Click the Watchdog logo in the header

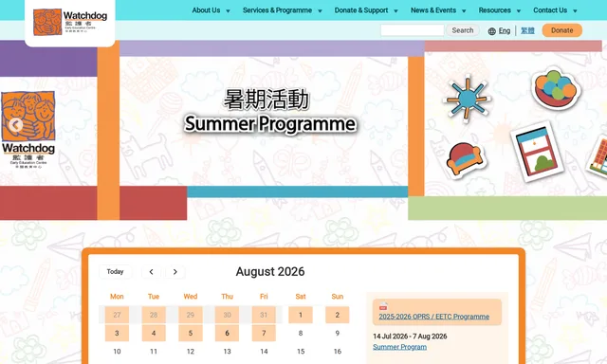(70, 22)
